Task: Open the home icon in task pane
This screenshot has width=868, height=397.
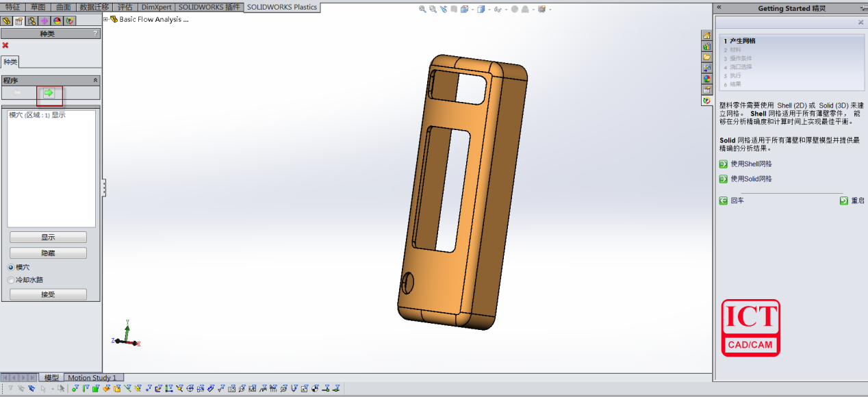Action: tap(706, 36)
